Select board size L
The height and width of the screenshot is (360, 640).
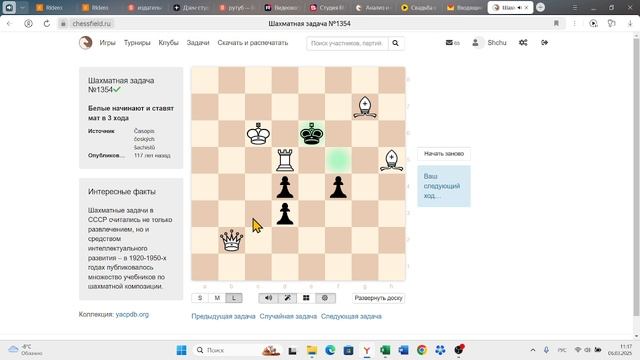[x=234, y=298]
